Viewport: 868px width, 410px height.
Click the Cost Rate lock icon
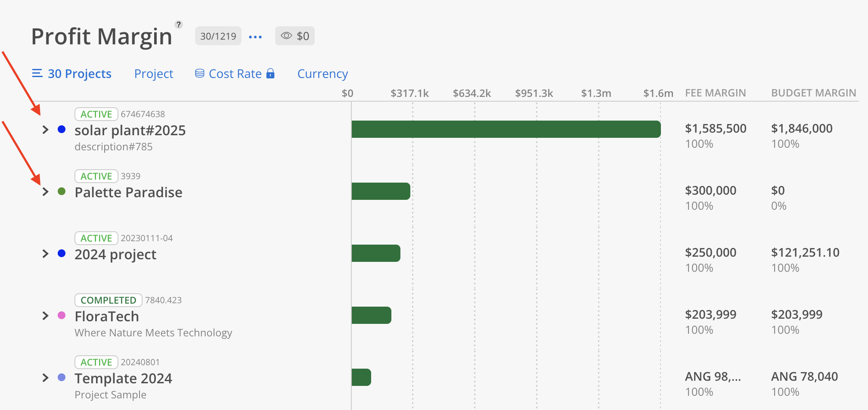270,74
